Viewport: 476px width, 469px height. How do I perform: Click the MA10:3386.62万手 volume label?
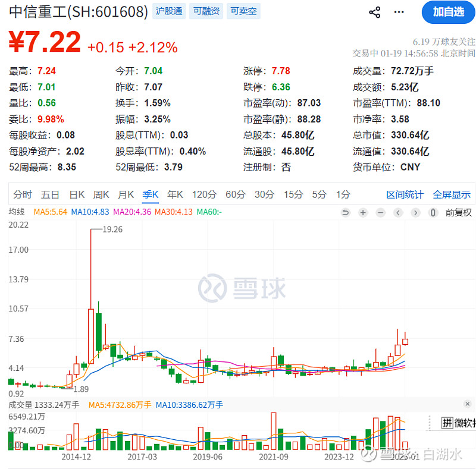point(189,405)
